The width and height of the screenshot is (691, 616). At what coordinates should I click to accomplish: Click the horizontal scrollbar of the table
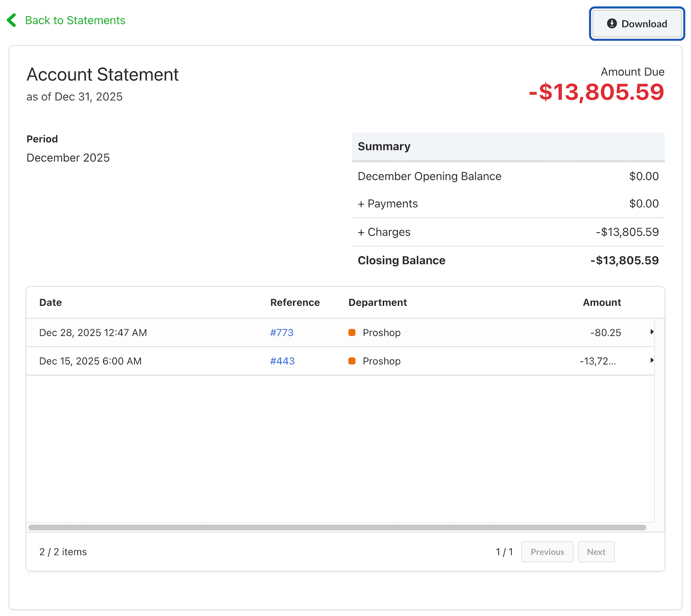point(337,527)
